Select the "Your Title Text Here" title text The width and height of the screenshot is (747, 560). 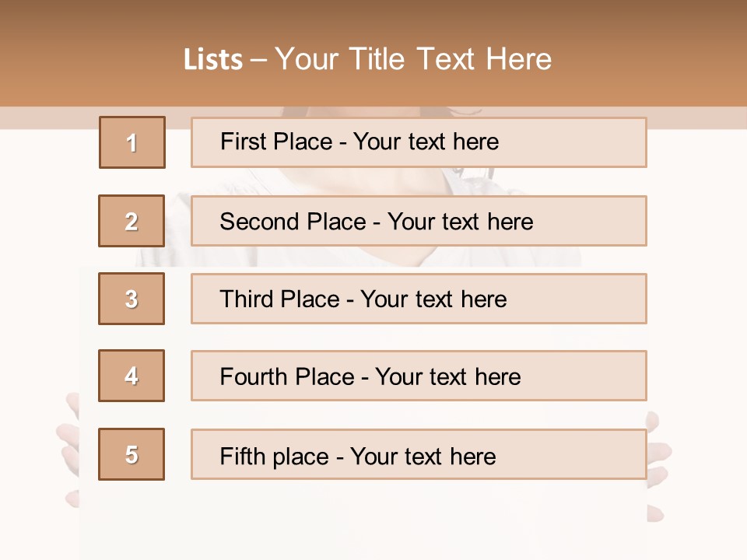(413, 59)
